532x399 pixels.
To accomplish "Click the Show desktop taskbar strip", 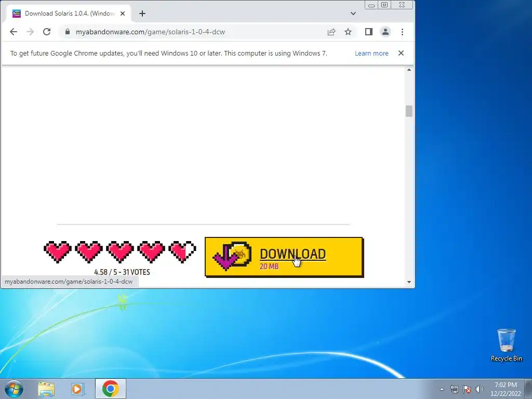I will point(528,389).
